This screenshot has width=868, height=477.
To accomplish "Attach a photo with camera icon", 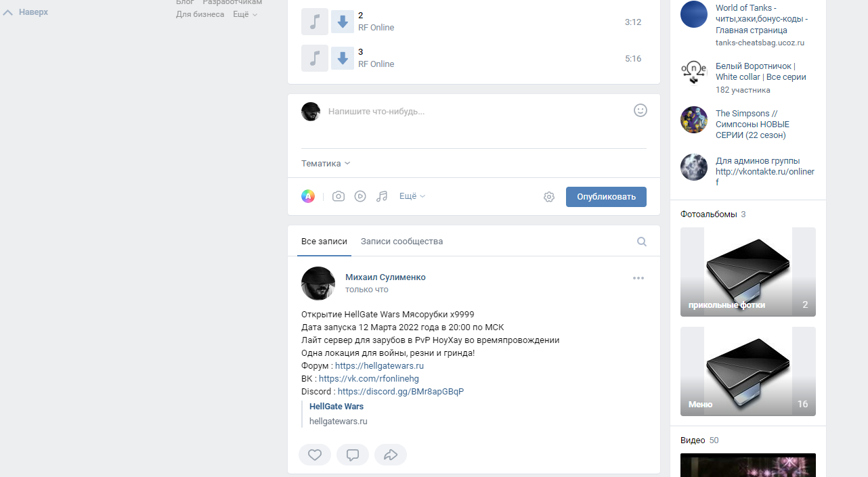I will coord(339,196).
